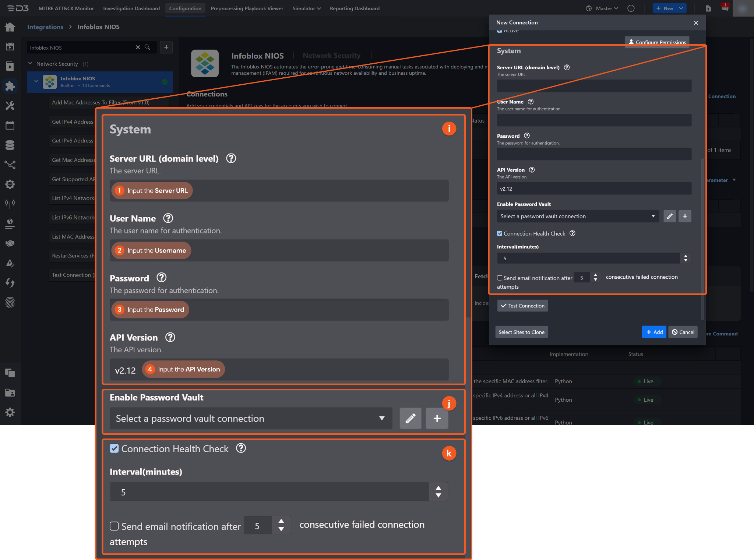The height and width of the screenshot is (560, 754).
Task: Click the search magnifier in integrations filter
Action: (x=147, y=47)
